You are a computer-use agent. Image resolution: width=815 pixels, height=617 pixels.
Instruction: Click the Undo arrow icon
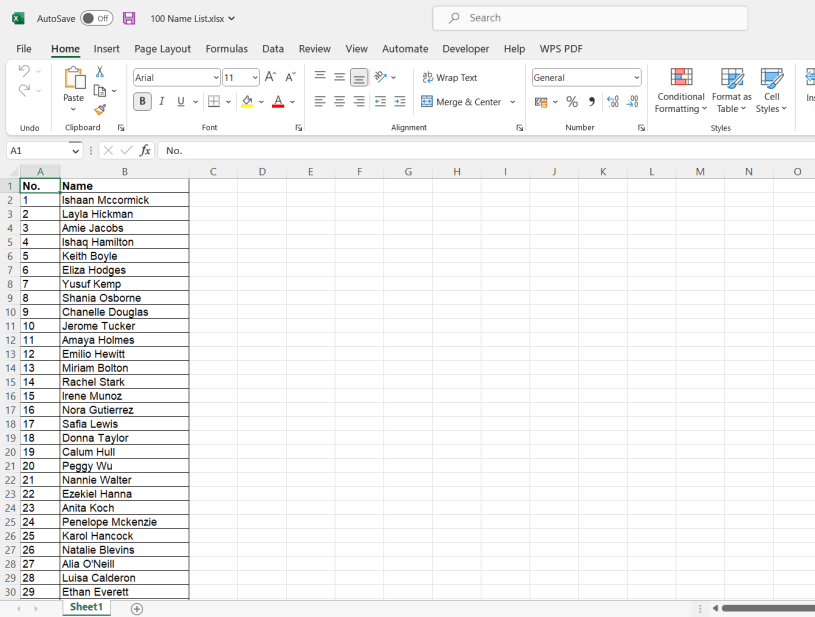coord(24,70)
